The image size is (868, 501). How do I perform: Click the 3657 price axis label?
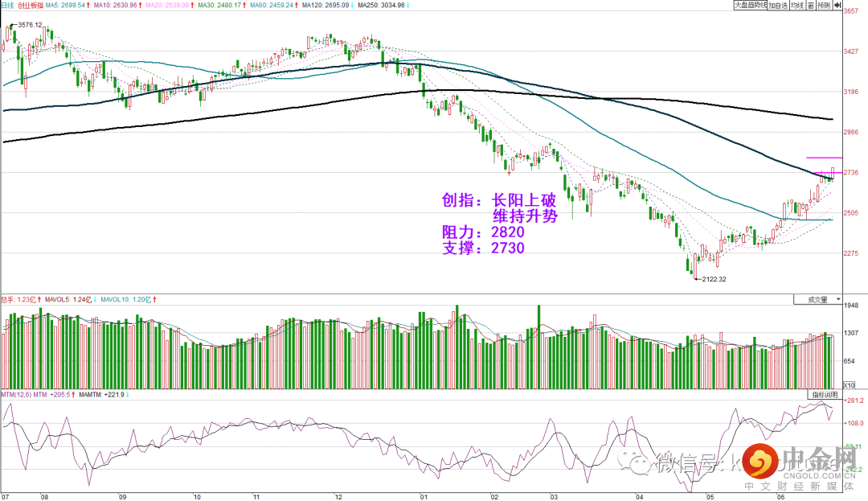[851, 11]
